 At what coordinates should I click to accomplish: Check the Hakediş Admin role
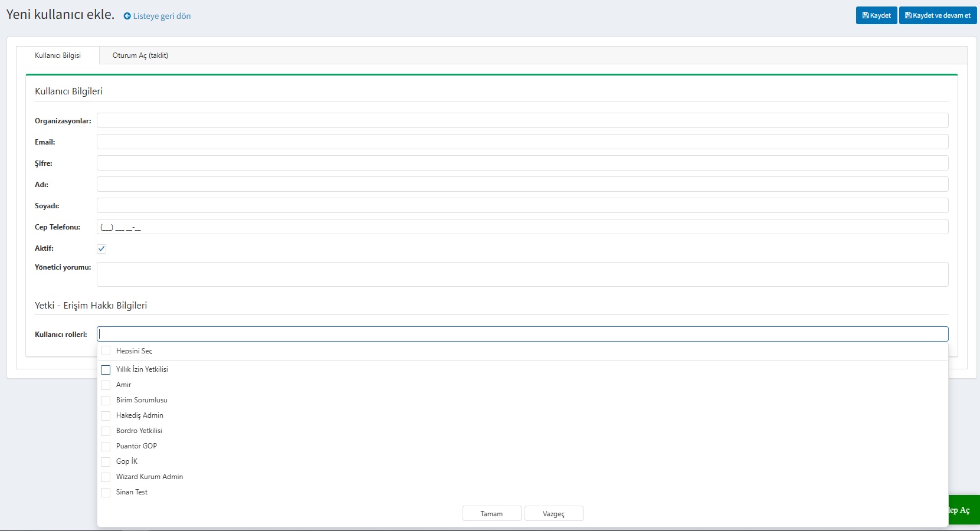[106, 416]
